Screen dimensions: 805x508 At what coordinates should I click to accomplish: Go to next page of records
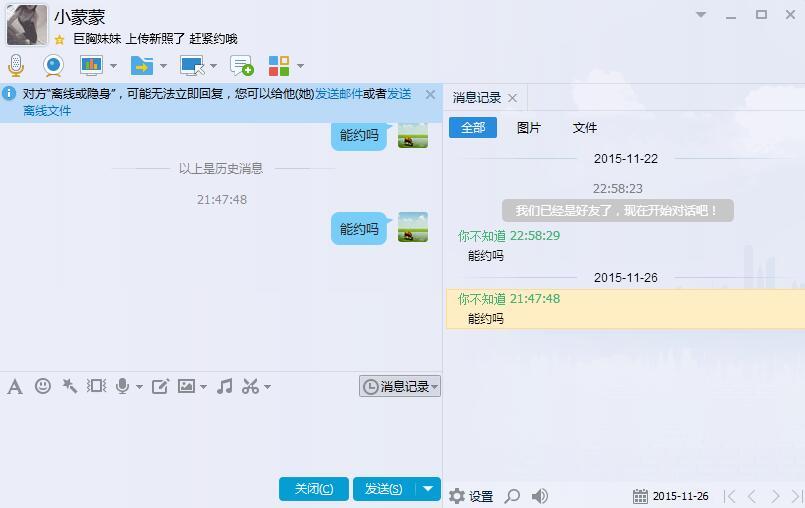pos(775,496)
